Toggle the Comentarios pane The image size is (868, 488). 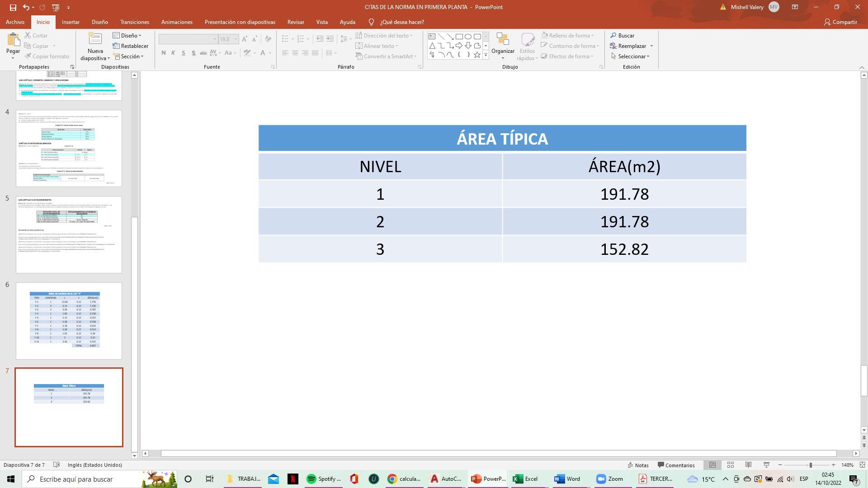pyautogui.click(x=676, y=465)
